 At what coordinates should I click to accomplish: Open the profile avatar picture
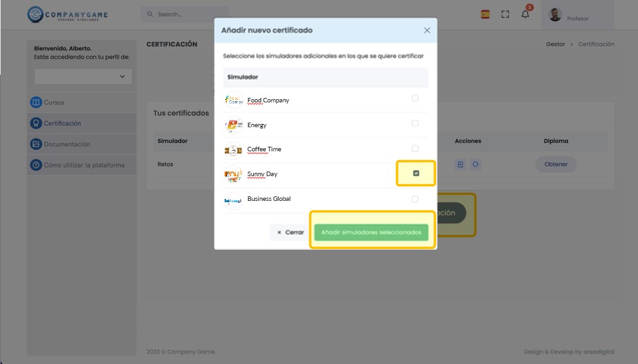point(554,14)
